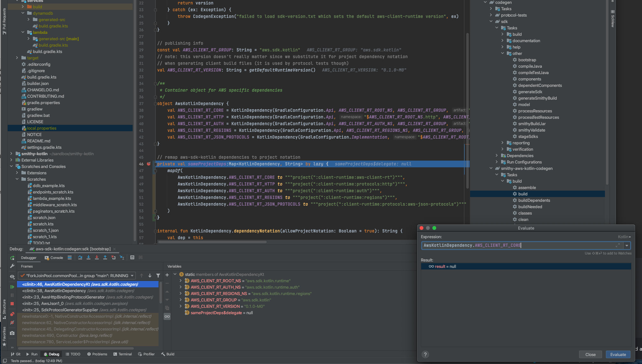This screenshot has height=364, width=642.
Task: Click the Force Step Into red arrow
Action: tap(97, 258)
